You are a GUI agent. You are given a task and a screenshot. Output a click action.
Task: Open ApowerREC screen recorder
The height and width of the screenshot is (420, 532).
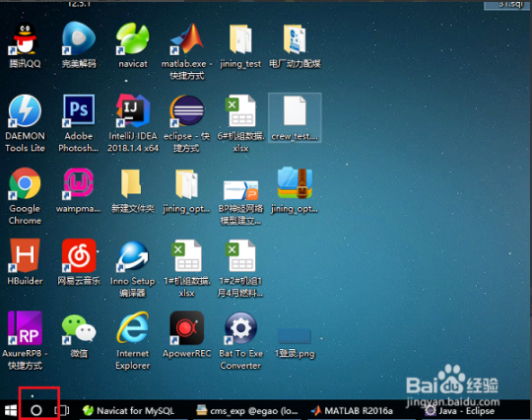[186, 334]
